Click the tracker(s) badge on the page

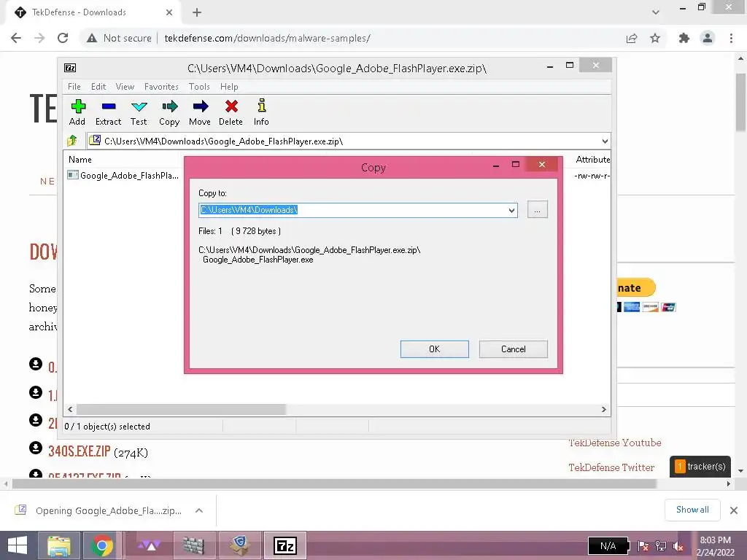click(x=700, y=467)
